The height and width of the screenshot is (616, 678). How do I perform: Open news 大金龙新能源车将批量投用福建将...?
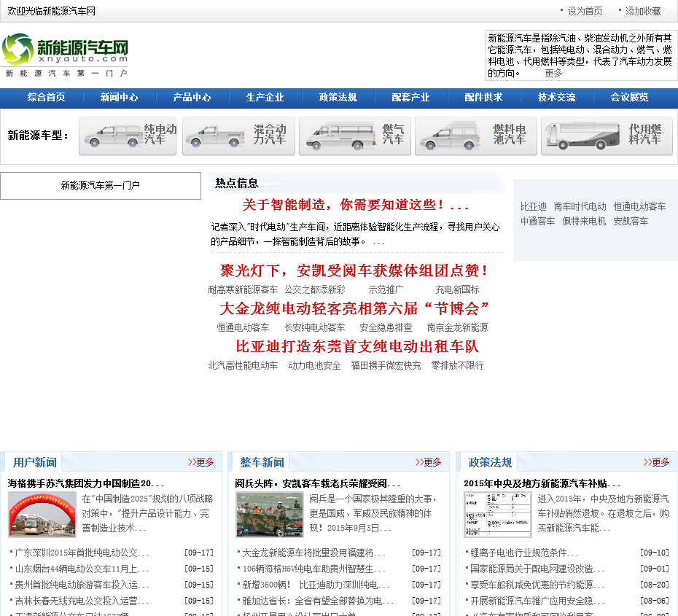[313, 553]
